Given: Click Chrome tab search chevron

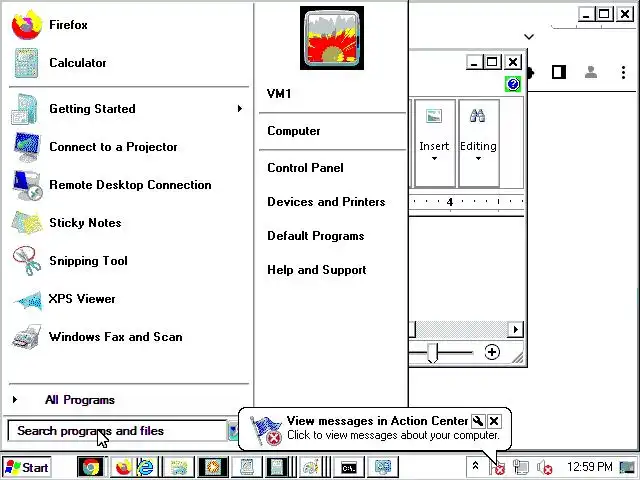Looking at the screenshot, I should pyautogui.click(x=529, y=37).
